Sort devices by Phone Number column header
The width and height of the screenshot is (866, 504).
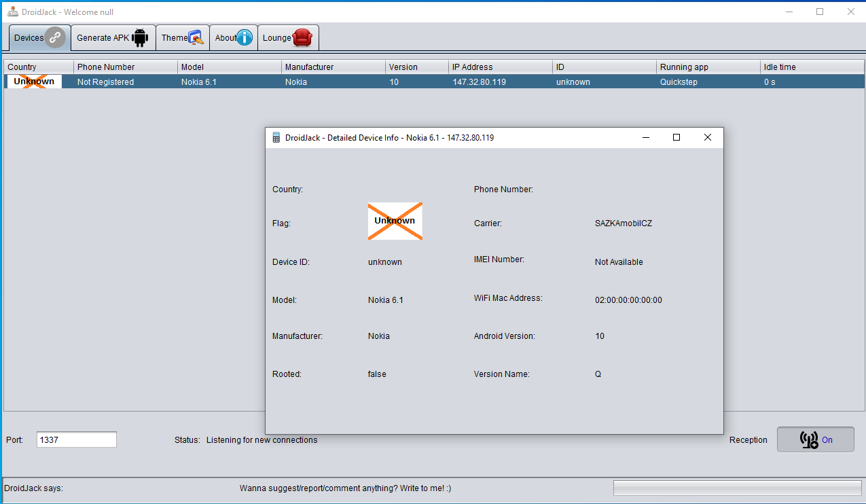click(126, 67)
